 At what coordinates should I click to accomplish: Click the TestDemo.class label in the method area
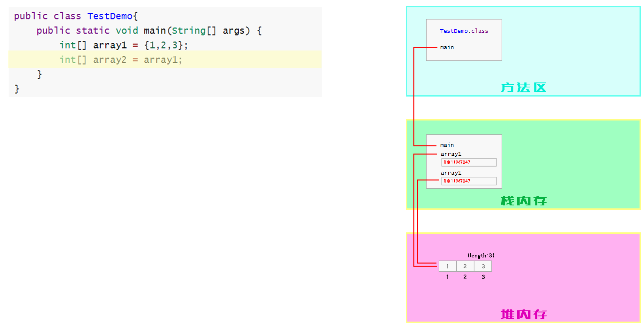[464, 31]
